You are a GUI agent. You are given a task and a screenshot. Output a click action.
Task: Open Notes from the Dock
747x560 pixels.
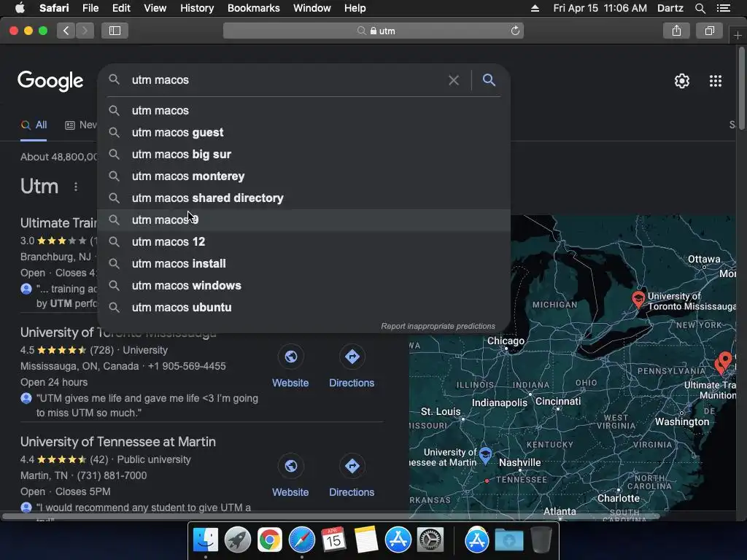pos(366,540)
